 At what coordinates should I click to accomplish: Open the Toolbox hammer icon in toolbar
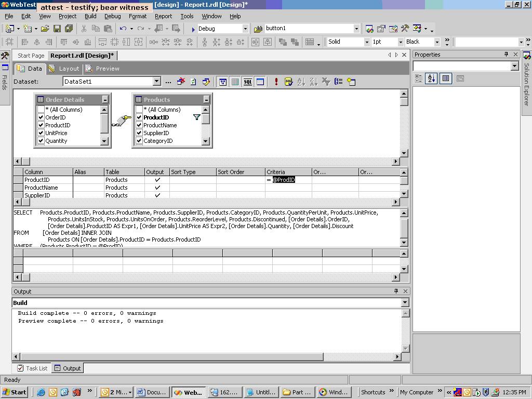[x=405, y=29]
